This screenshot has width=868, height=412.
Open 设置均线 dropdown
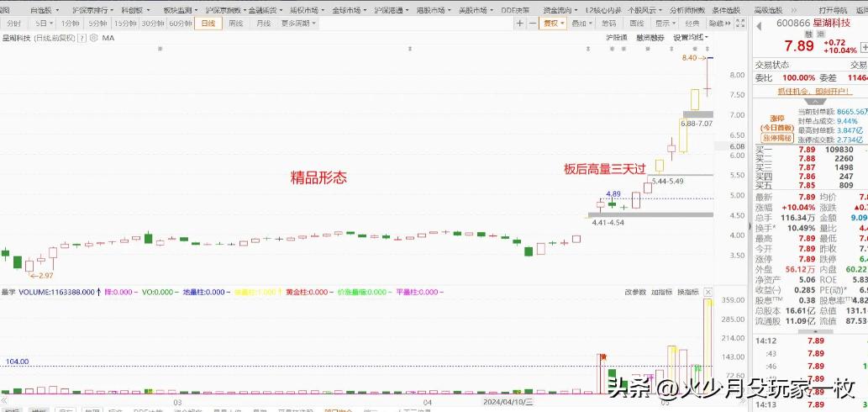coord(691,38)
